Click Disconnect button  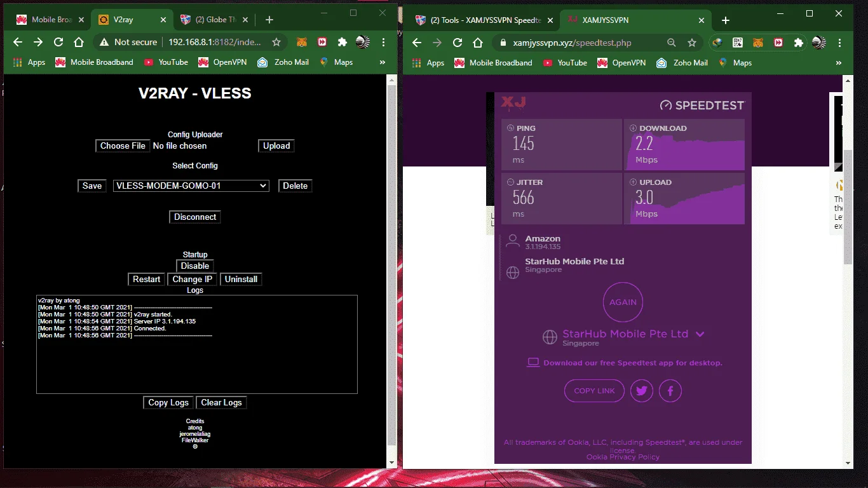tap(195, 217)
